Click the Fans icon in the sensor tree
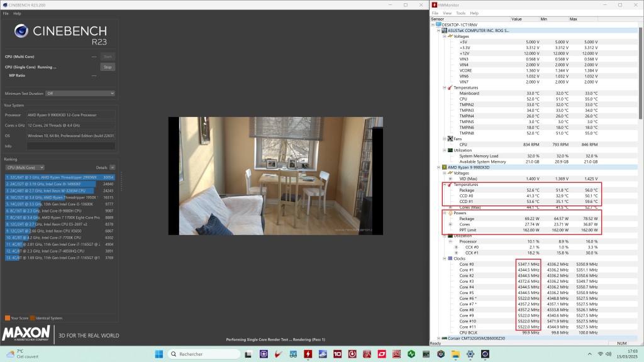This screenshot has height=362, width=644. point(450,139)
